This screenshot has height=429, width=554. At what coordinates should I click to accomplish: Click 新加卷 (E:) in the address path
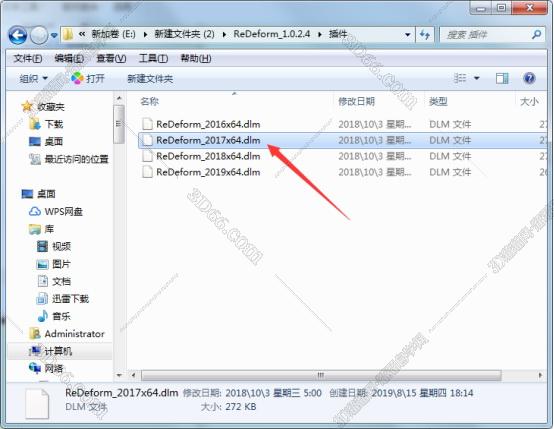[x=113, y=34]
